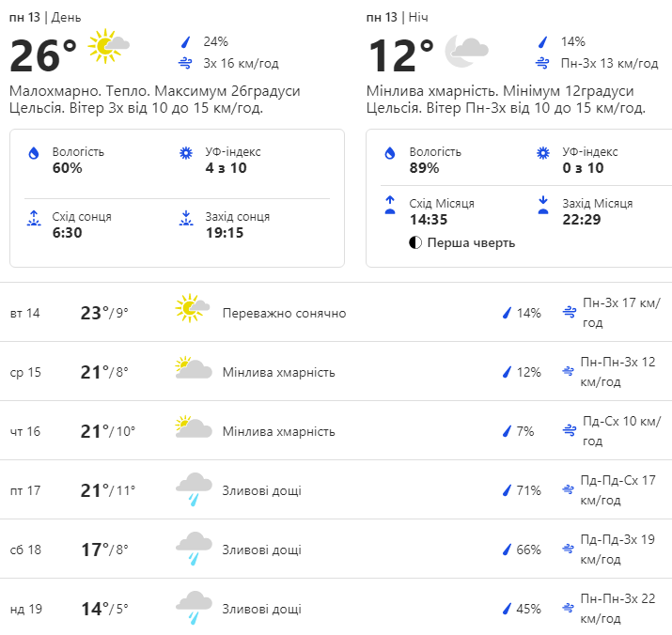Image resolution: width=672 pixels, height=635 pixels.
Task: Click the rain shower icon for Friday 17
Action: click(194, 489)
